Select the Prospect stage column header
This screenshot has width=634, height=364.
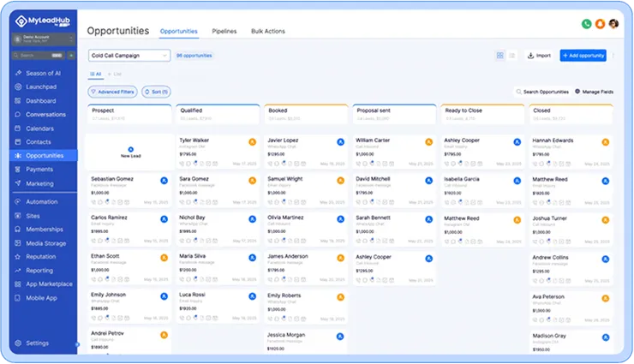click(129, 114)
